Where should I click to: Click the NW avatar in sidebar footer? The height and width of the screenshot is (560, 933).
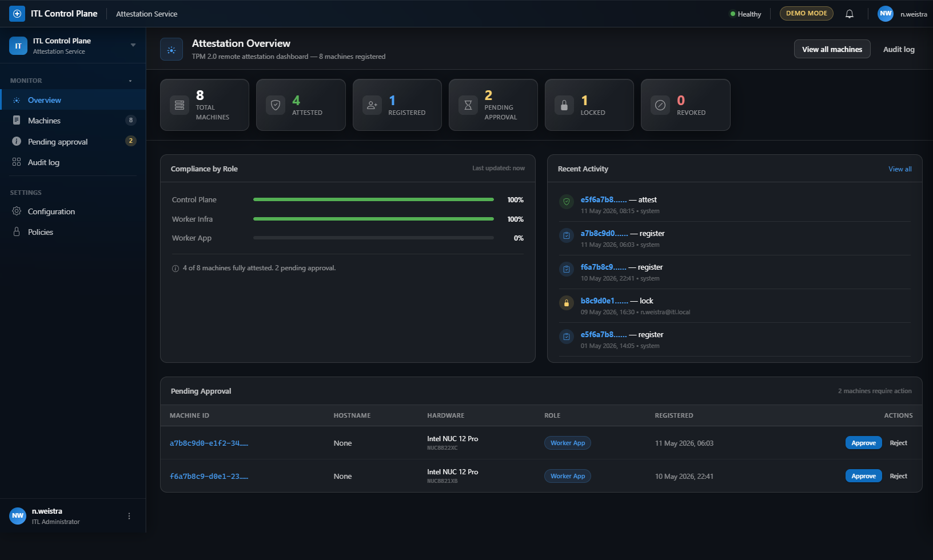click(18, 516)
